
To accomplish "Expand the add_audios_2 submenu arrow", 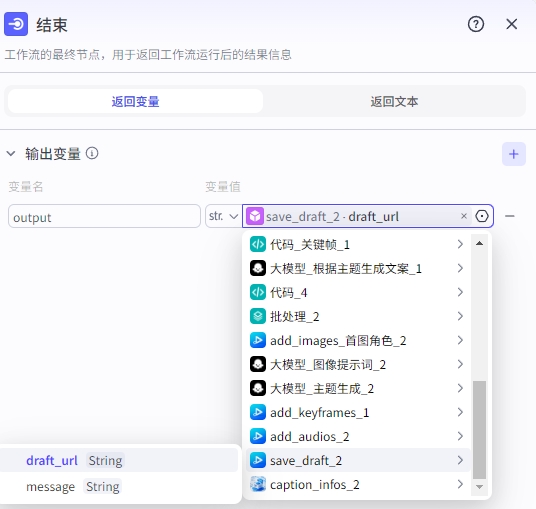I will coord(460,436).
